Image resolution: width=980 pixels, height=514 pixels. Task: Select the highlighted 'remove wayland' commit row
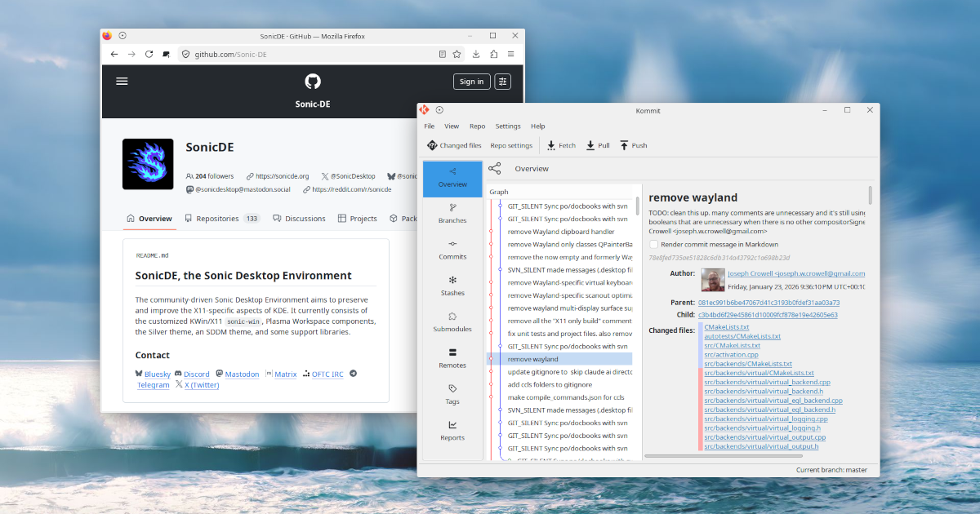(559, 359)
